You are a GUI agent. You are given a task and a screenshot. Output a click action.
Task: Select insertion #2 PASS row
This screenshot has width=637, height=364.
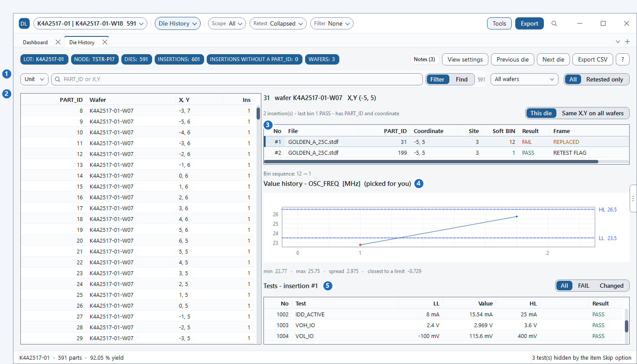(446, 153)
